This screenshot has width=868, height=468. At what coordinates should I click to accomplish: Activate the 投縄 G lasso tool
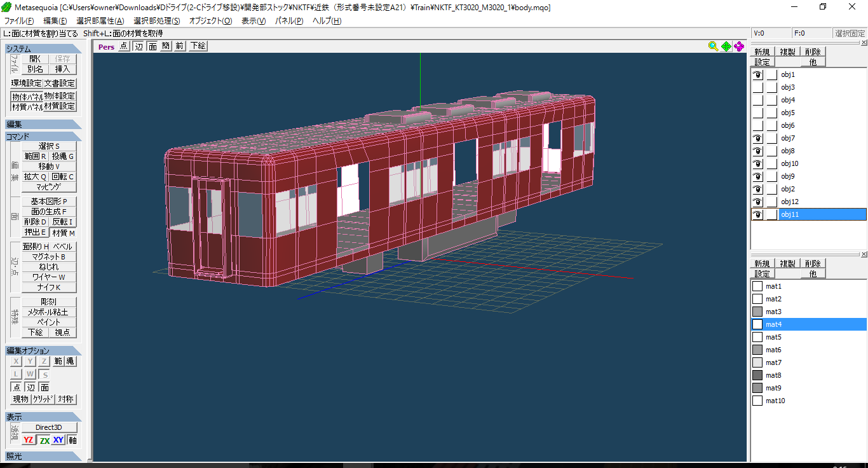tap(63, 156)
